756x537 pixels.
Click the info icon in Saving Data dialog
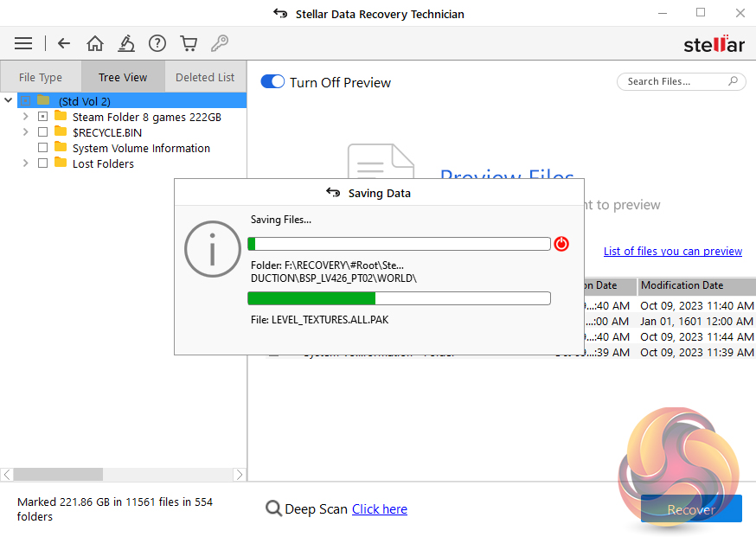(212, 249)
